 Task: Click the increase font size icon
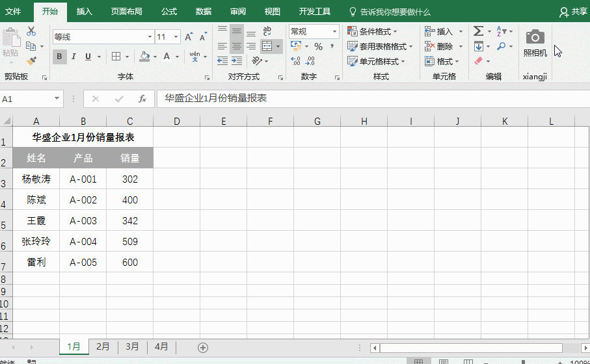pyautogui.click(x=189, y=37)
